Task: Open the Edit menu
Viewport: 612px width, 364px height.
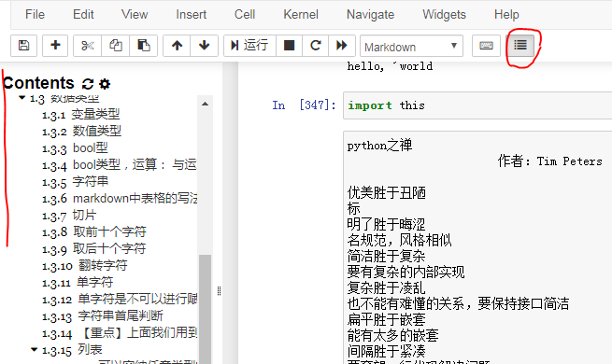Action: coord(83,14)
